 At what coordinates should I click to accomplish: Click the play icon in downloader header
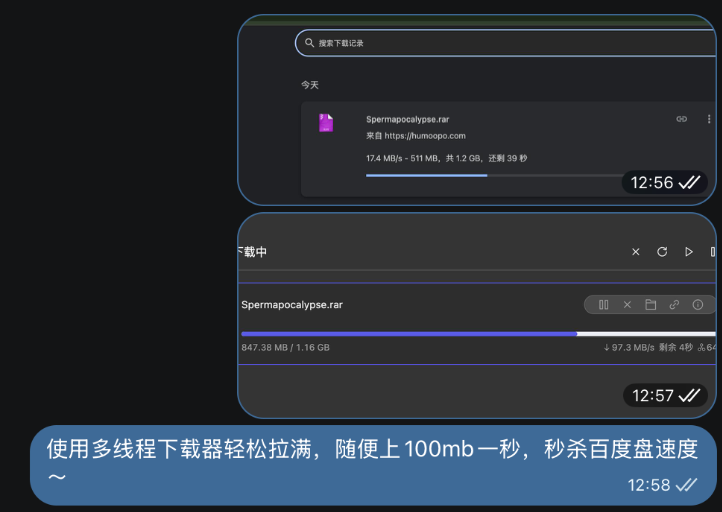689,252
